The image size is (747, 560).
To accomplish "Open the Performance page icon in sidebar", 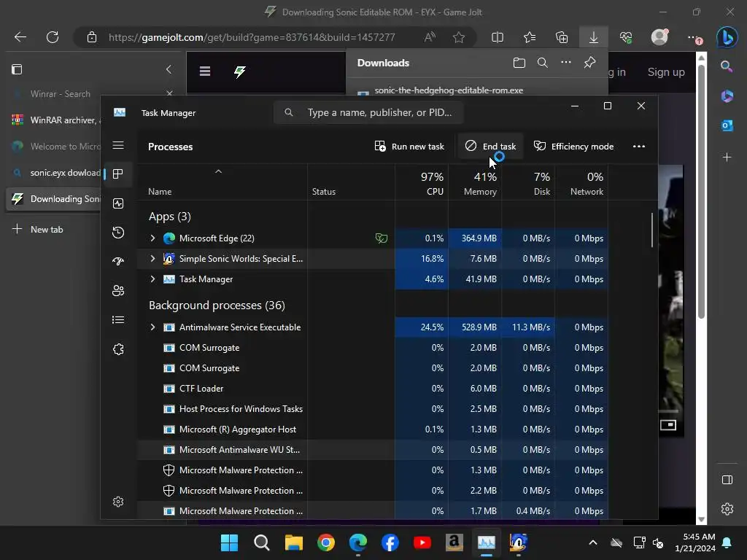I will click(x=118, y=203).
